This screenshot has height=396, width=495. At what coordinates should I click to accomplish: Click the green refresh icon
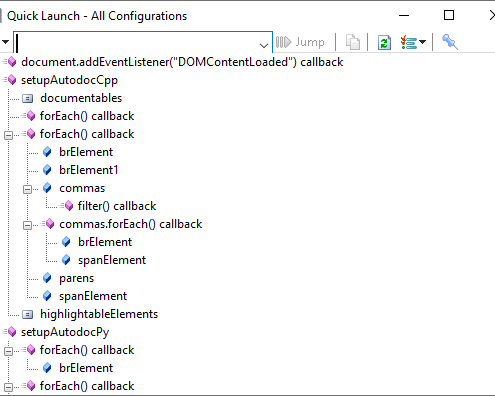click(x=384, y=43)
